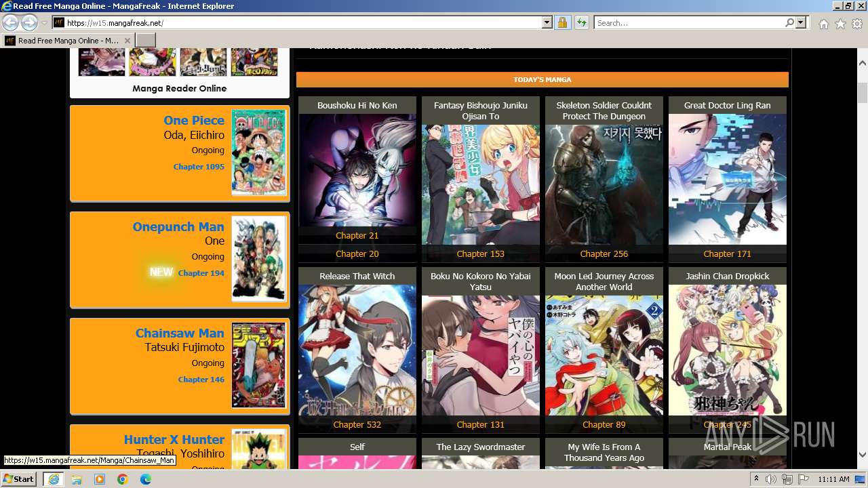
Task: Open Skeleton Soldier Couldnt Protect The Dungeon
Action: click(604, 111)
